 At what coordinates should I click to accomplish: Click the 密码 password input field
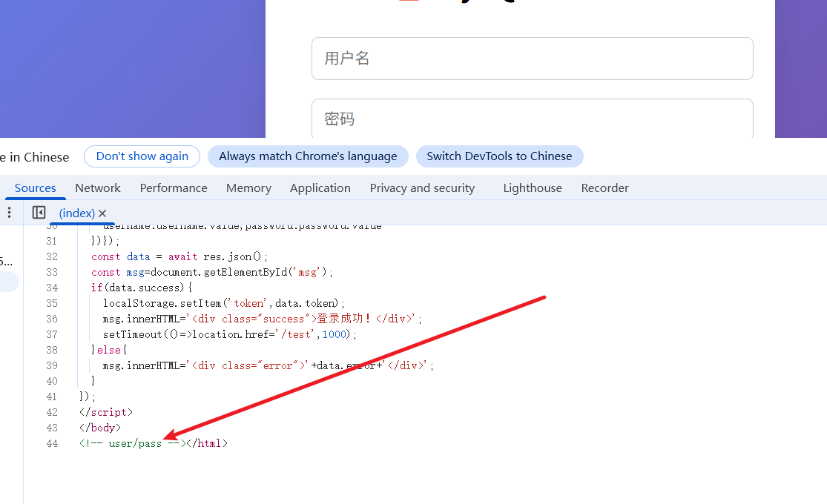tap(532, 118)
